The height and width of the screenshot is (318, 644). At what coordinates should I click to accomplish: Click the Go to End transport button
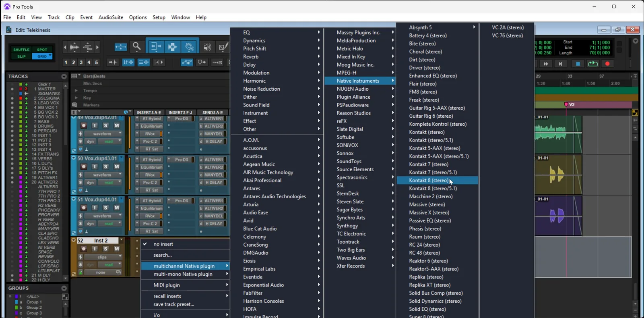pyautogui.click(x=561, y=64)
